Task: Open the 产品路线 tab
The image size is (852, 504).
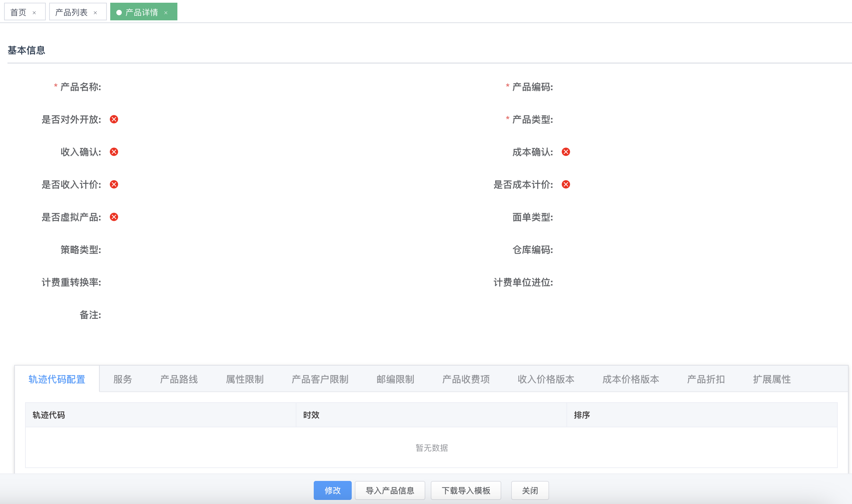Action: [179, 380]
